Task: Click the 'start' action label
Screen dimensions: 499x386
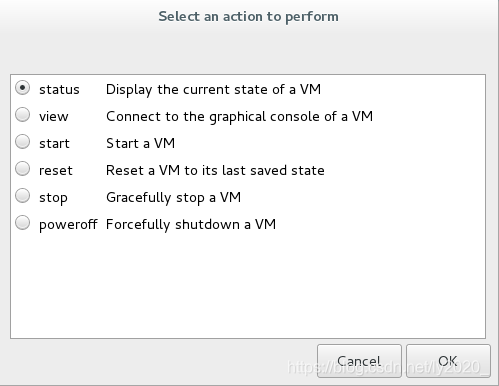Action: (x=54, y=144)
